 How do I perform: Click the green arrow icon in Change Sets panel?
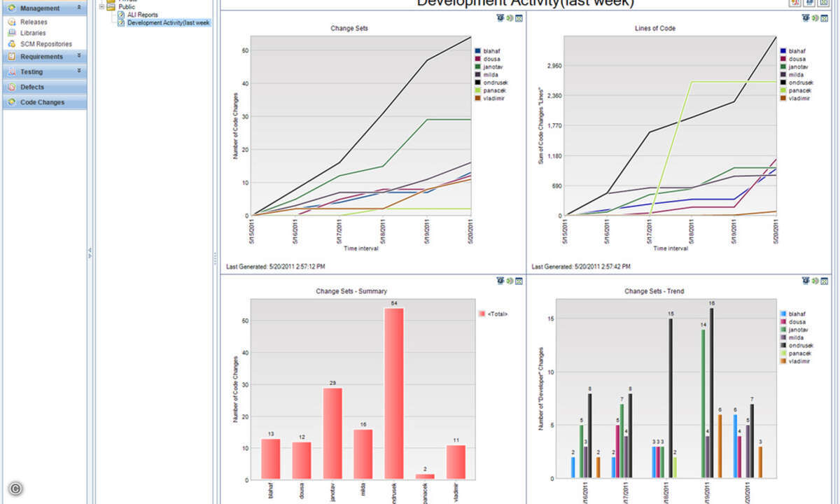510,17
